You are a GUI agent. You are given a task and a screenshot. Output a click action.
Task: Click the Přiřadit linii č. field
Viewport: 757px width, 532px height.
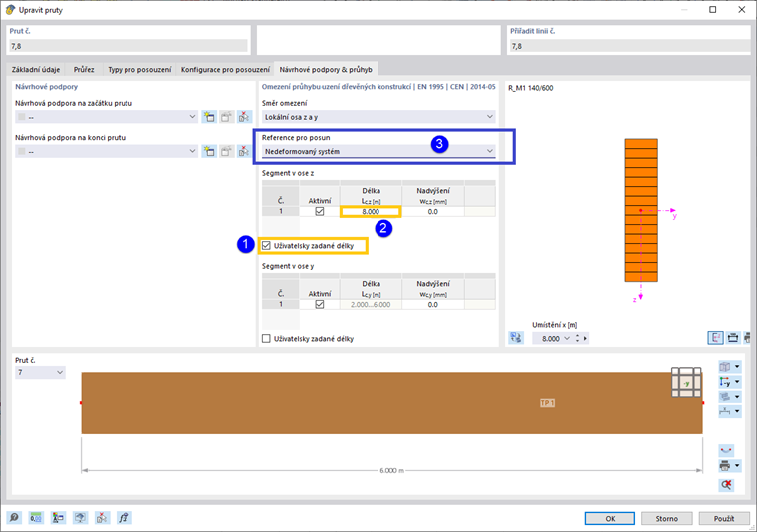pyautogui.click(x=630, y=46)
